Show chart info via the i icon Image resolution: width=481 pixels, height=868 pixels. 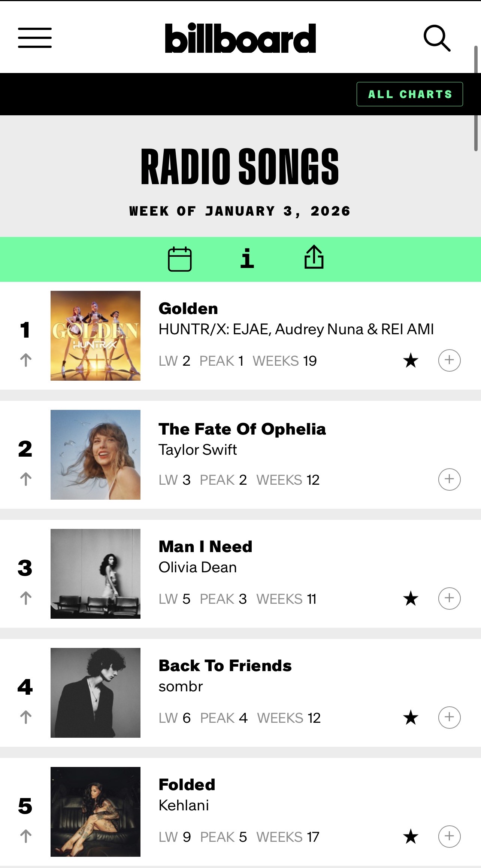247,259
